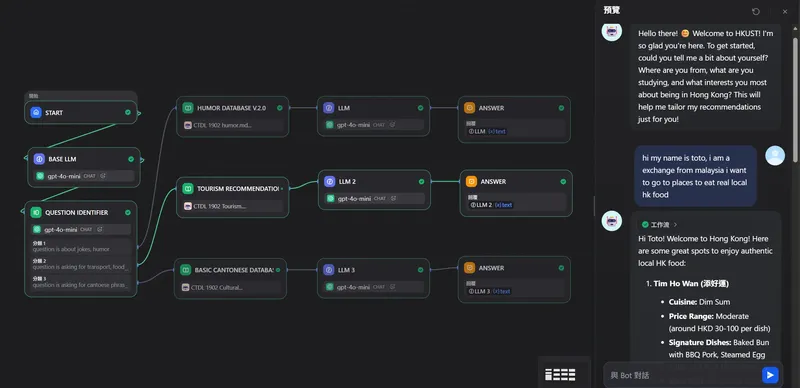Click gpt-4o-mini model label in BASE LLM
The height and width of the screenshot is (388, 800).
64,176
